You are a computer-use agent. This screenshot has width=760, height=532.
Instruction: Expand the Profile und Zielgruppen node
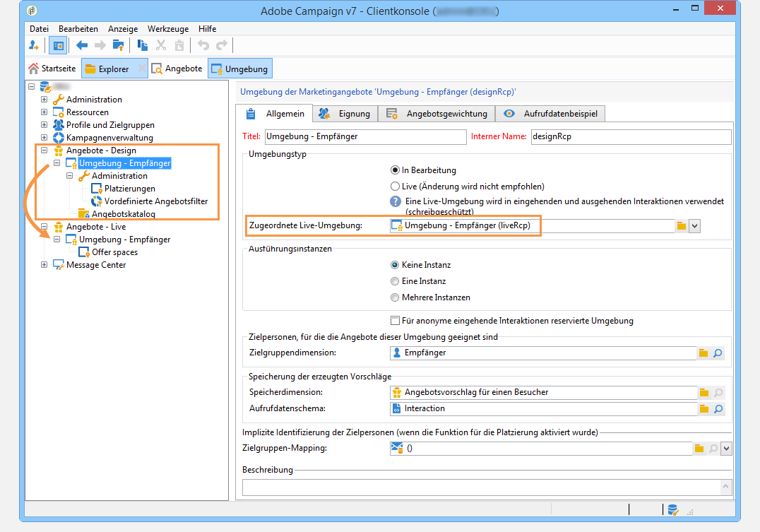coord(44,124)
